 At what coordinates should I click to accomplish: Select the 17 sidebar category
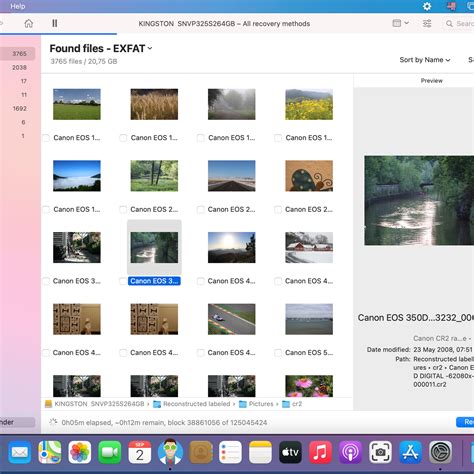click(x=24, y=81)
